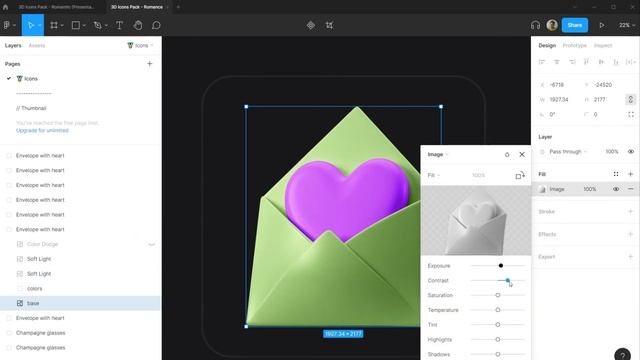Go to Figma home icon
Screen dimensions: 640x360
5,7
